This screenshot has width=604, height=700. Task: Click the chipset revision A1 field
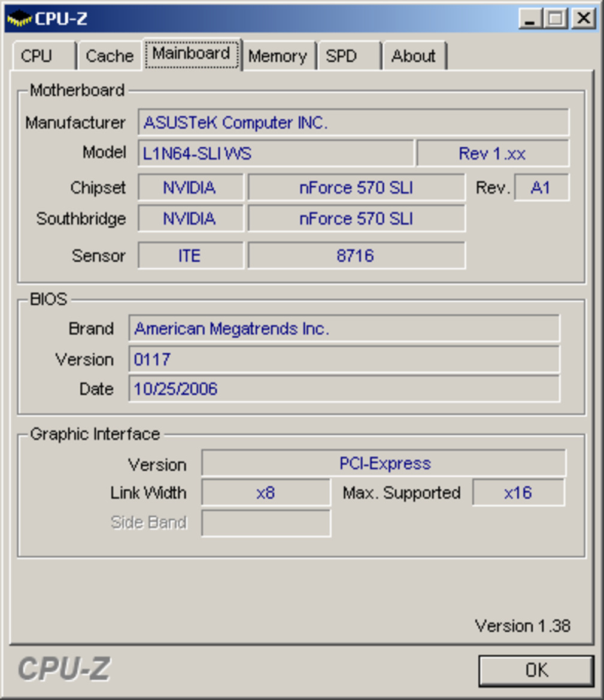542,187
